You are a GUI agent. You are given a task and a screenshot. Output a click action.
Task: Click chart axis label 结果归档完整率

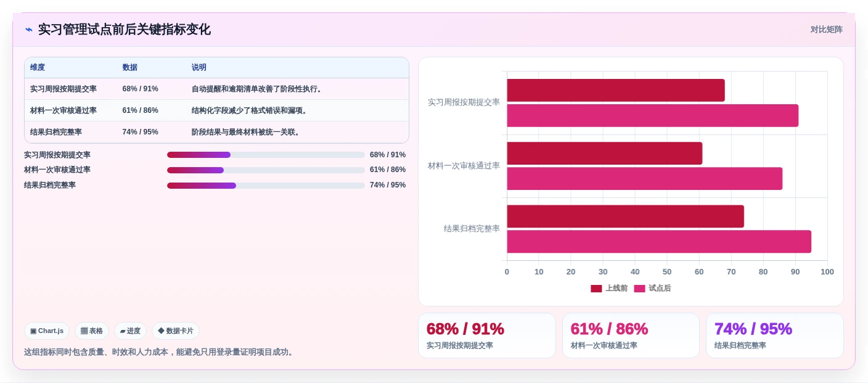pyautogui.click(x=472, y=229)
